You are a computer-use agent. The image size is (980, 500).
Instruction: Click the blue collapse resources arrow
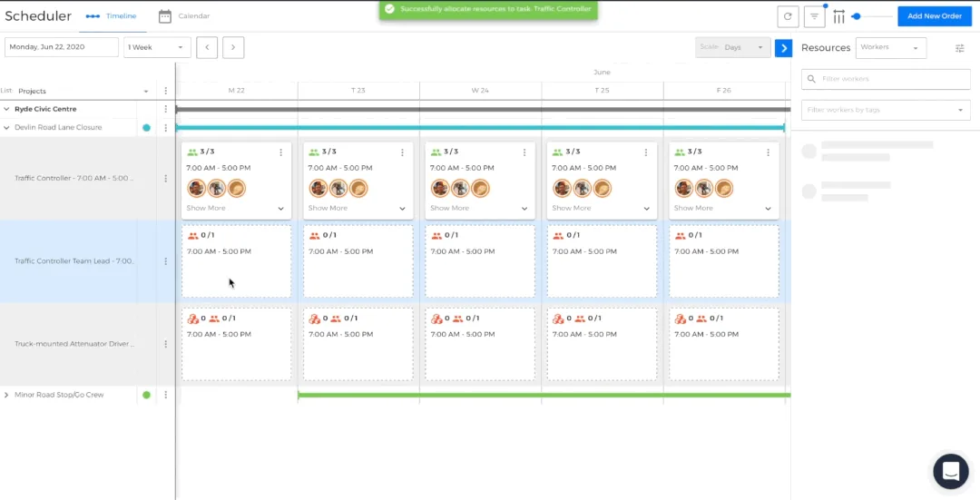tap(783, 48)
